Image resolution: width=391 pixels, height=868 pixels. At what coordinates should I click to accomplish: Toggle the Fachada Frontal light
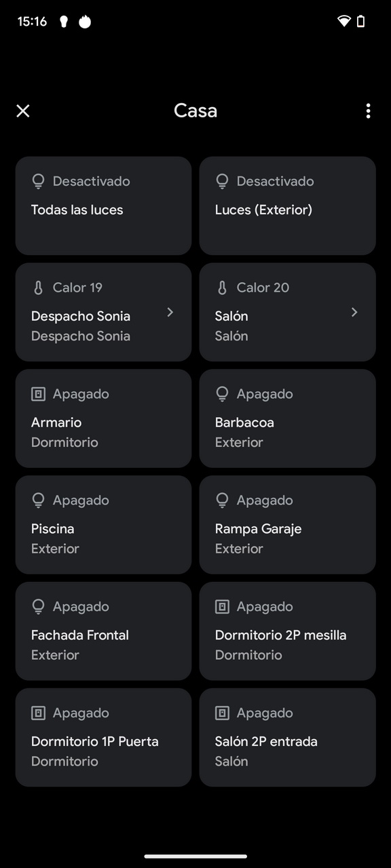[x=103, y=631]
